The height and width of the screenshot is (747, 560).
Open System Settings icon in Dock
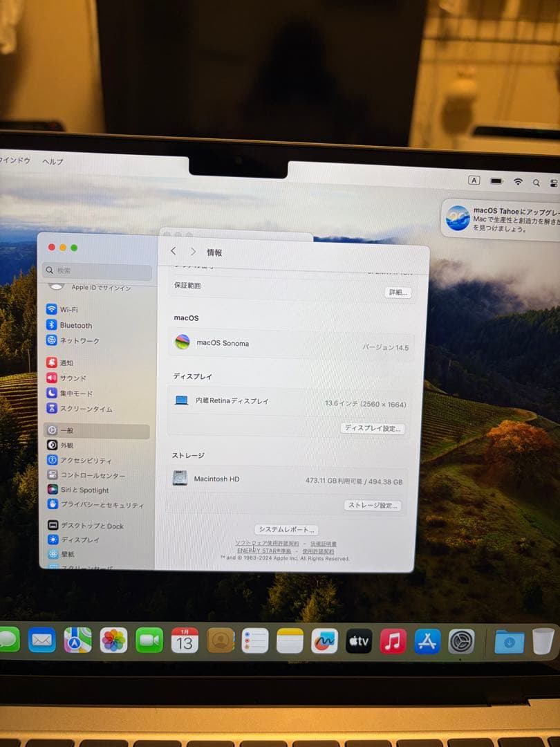pyautogui.click(x=461, y=641)
